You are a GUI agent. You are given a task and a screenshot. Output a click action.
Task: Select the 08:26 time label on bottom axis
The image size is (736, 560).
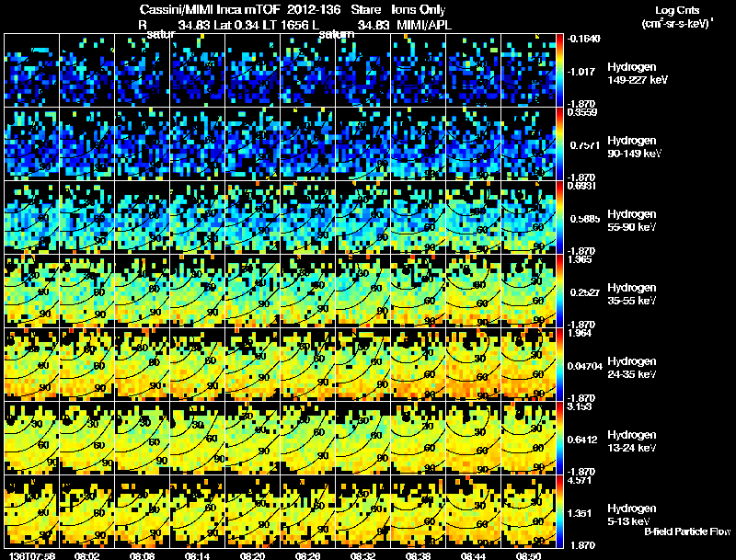click(x=307, y=555)
